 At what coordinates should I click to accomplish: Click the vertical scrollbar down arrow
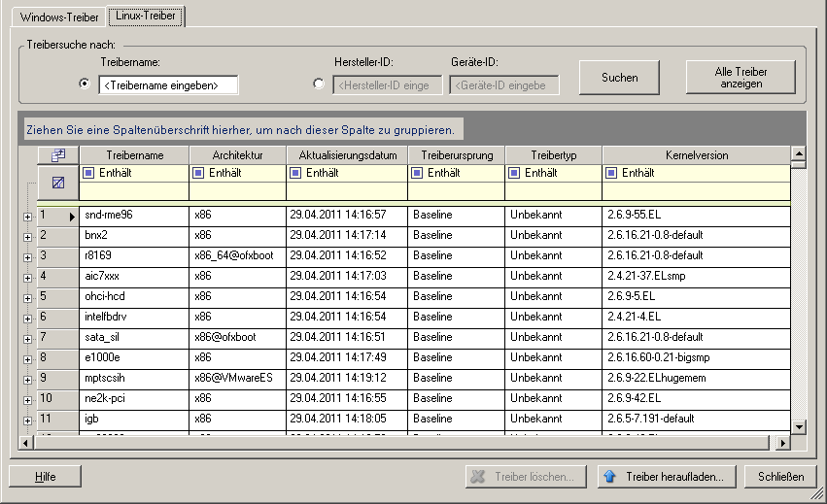[799, 426]
